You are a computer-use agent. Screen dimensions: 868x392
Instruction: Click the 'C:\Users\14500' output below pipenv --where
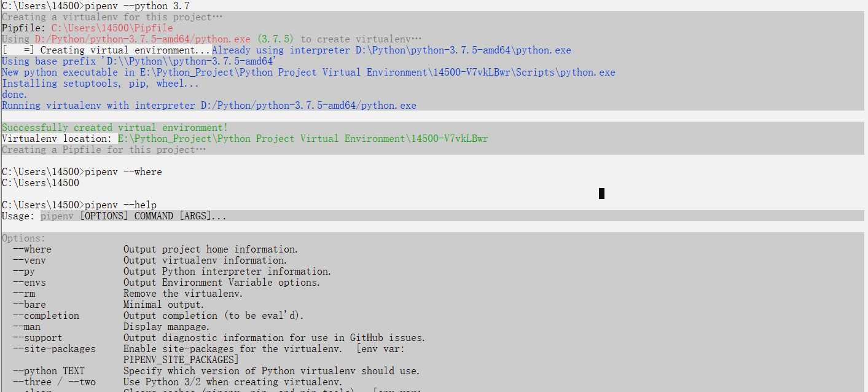tap(41, 183)
